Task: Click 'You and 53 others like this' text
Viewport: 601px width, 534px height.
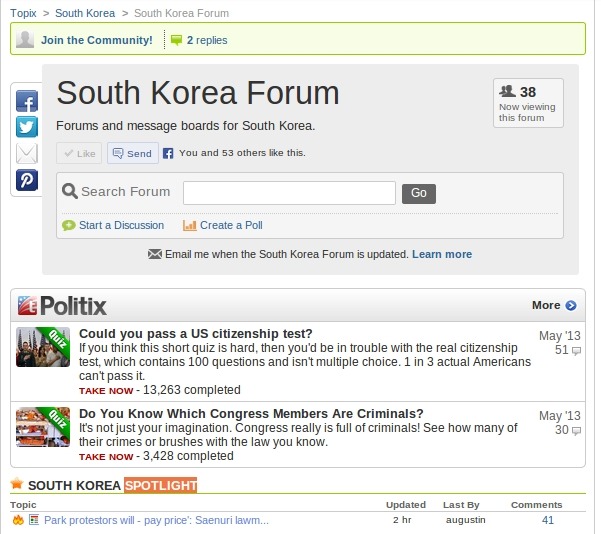Action: pos(242,153)
